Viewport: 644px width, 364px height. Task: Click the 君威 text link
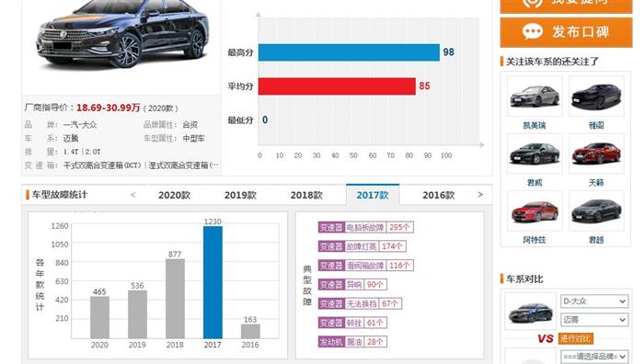[535, 183]
